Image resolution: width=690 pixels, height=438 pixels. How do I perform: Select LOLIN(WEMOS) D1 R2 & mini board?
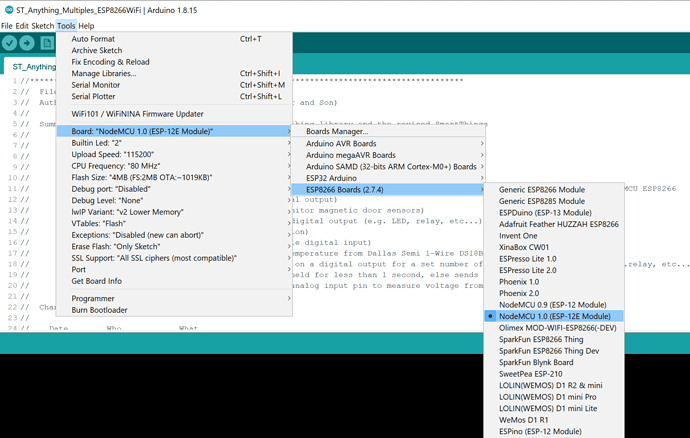pos(554,385)
